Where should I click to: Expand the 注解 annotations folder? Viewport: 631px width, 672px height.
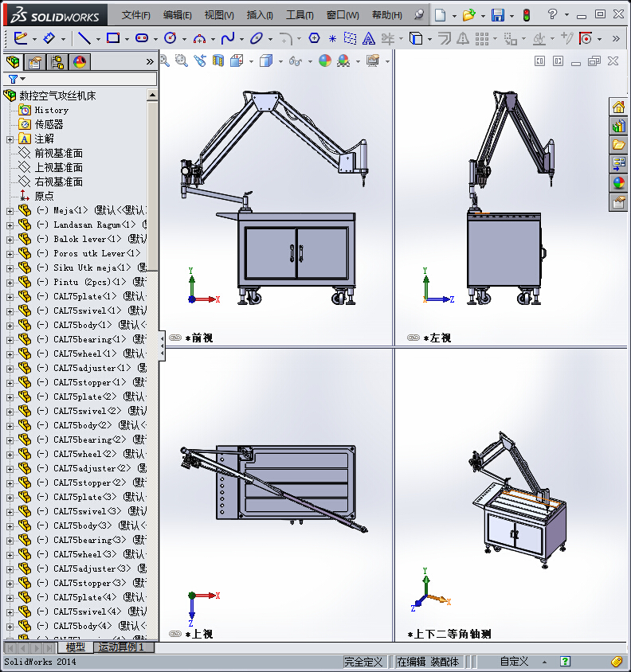click(10, 139)
